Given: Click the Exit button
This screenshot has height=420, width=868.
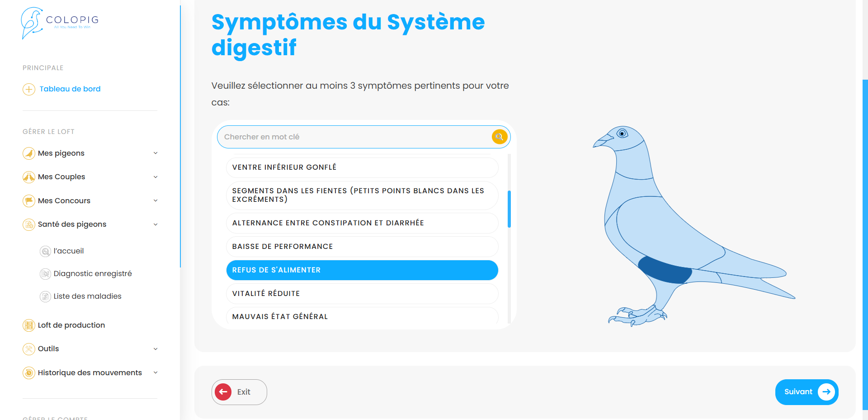Looking at the screenshot, I should tap(239, 392).
